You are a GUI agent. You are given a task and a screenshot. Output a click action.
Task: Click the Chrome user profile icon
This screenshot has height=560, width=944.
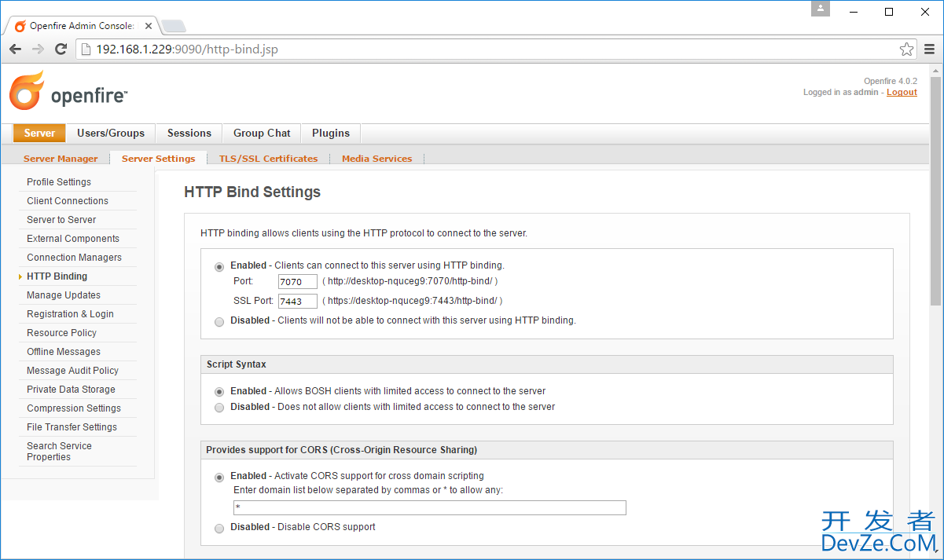click(x=821, y=9)
